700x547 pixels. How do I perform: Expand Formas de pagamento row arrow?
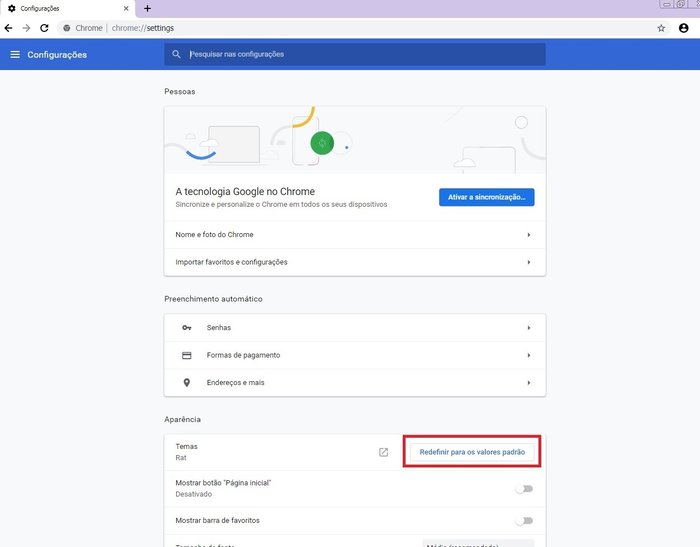point(529,355)
